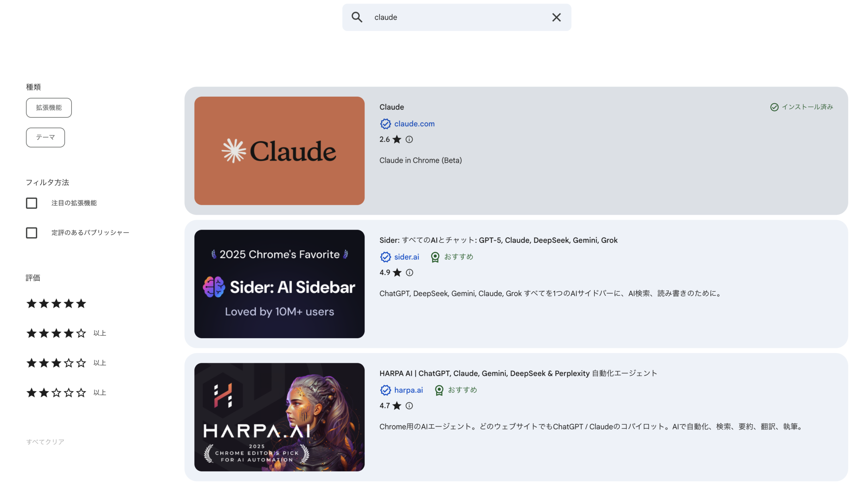Image resolution: width=868 pixels, height=485 pixels.
Task: Click Sider description about AIサイドバー
Action: pos(551,293)
